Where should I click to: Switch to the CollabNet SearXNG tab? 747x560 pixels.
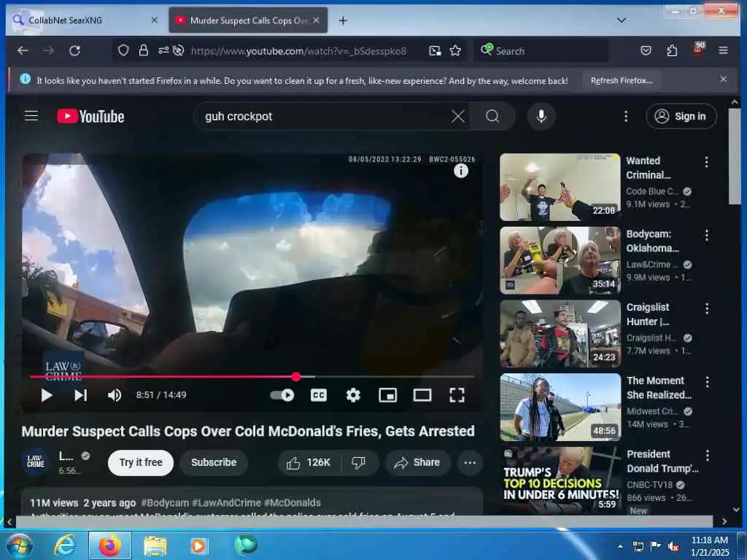tap(85, 20)
